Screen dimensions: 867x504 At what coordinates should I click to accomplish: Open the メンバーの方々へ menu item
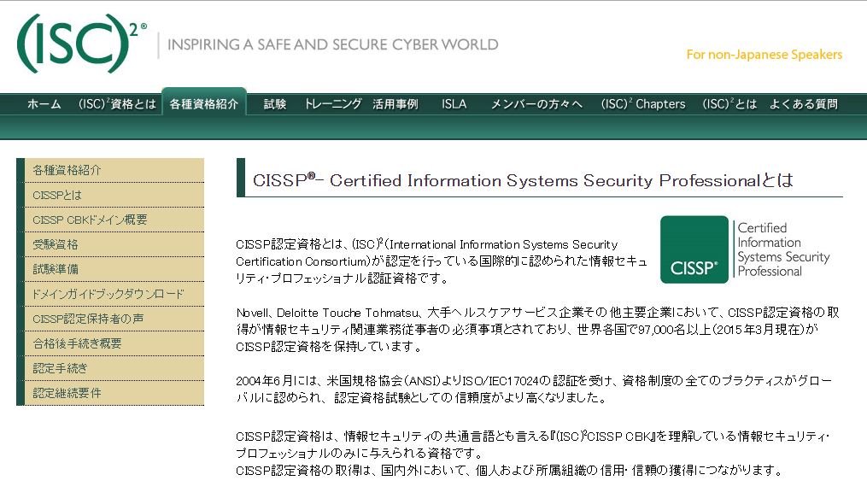coord(536,104)
